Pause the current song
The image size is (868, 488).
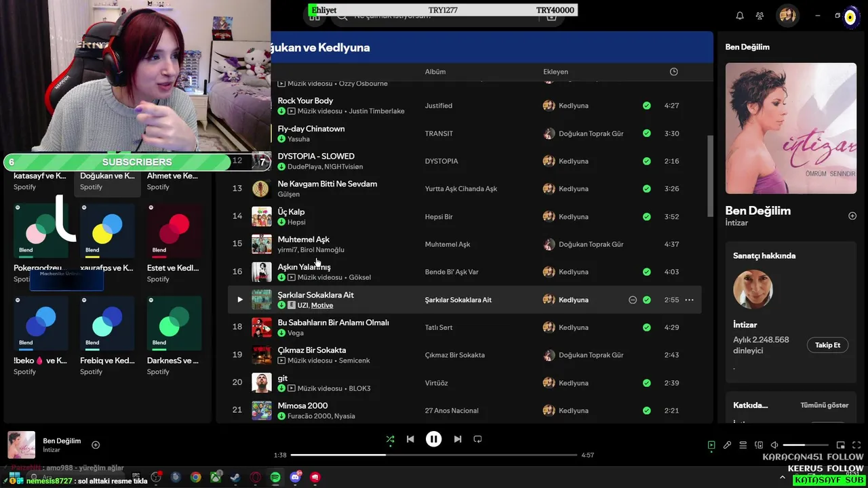[x=434, y=439]
